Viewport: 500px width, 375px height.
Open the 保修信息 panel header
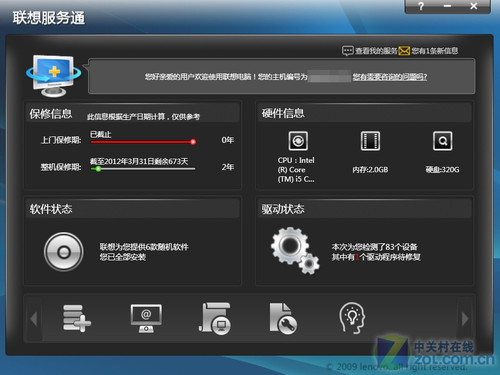[x=132, y=113]
